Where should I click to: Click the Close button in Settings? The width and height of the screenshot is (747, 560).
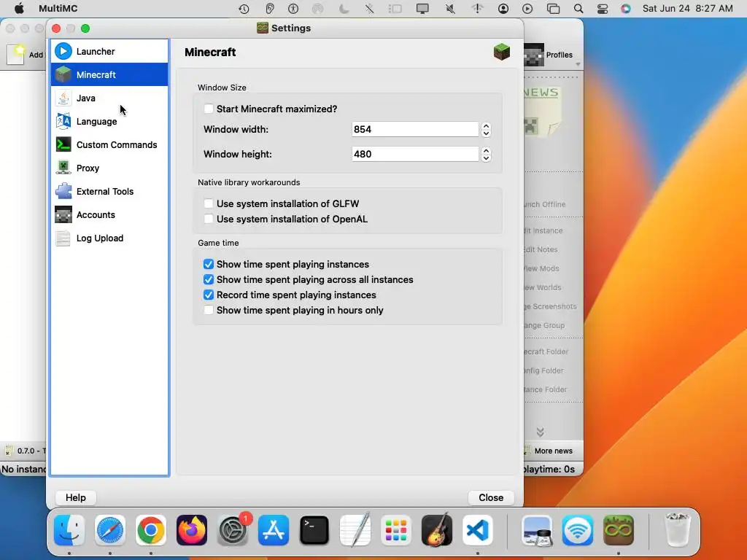tap(491, 497)
